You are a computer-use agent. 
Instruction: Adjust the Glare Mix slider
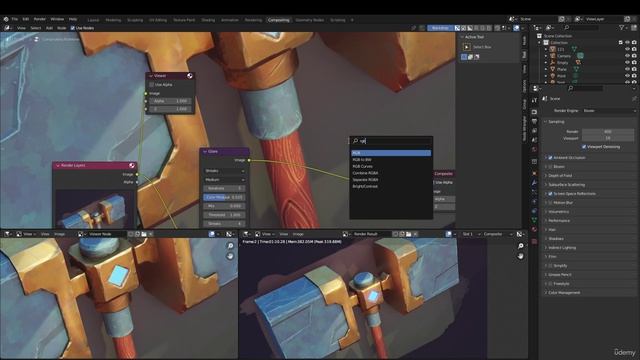224,206
